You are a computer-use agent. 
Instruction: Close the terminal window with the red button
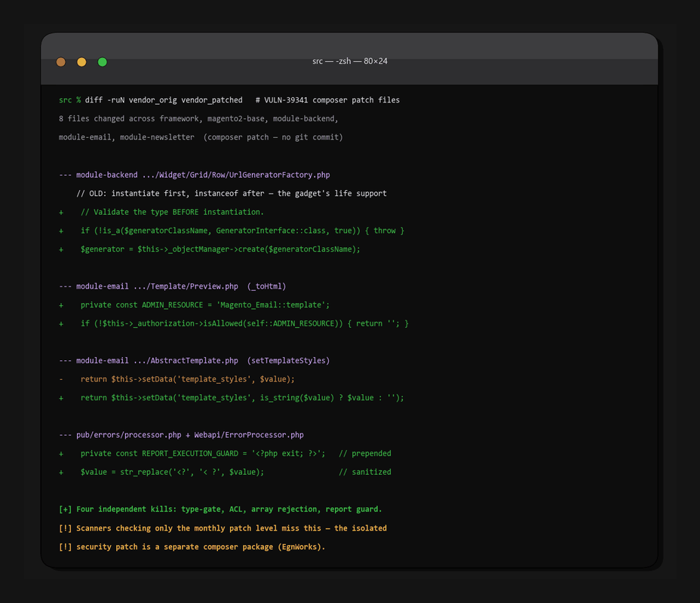pos(60,62)
